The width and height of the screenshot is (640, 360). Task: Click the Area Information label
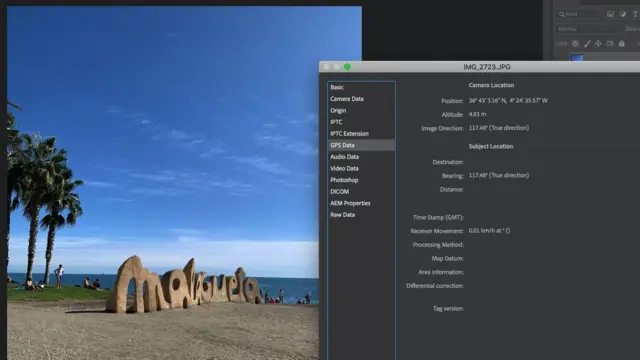(x=441, y=272)
